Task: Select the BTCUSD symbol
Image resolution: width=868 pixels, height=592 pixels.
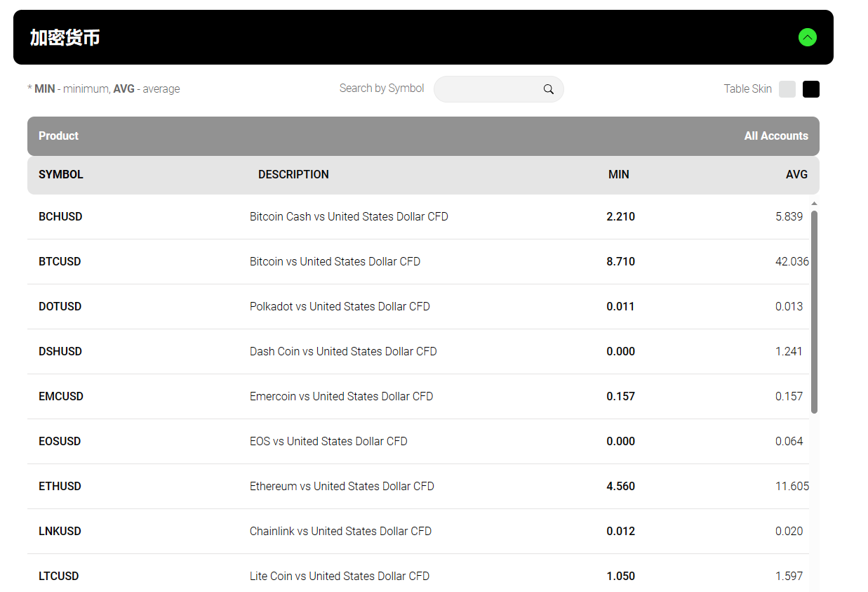Action: [60, 262]
